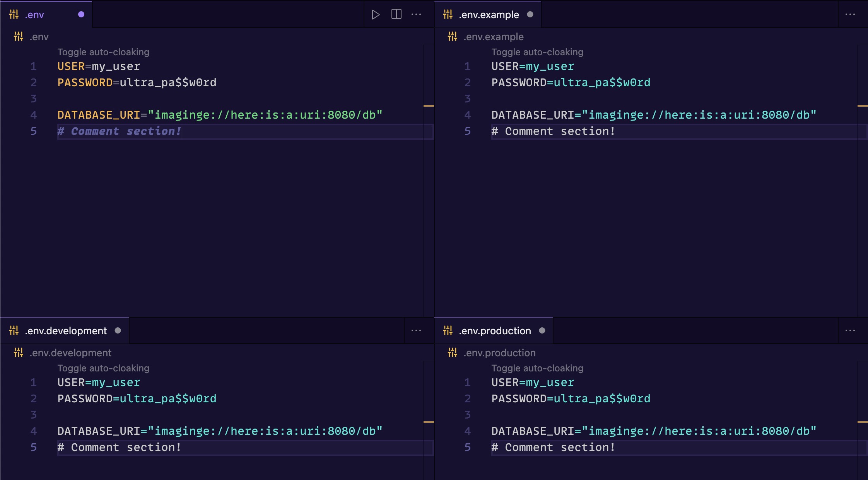Click orange marker in .env scrollbar
The width and height of the screenshot is (868, 480).
[x=429, y=106]
